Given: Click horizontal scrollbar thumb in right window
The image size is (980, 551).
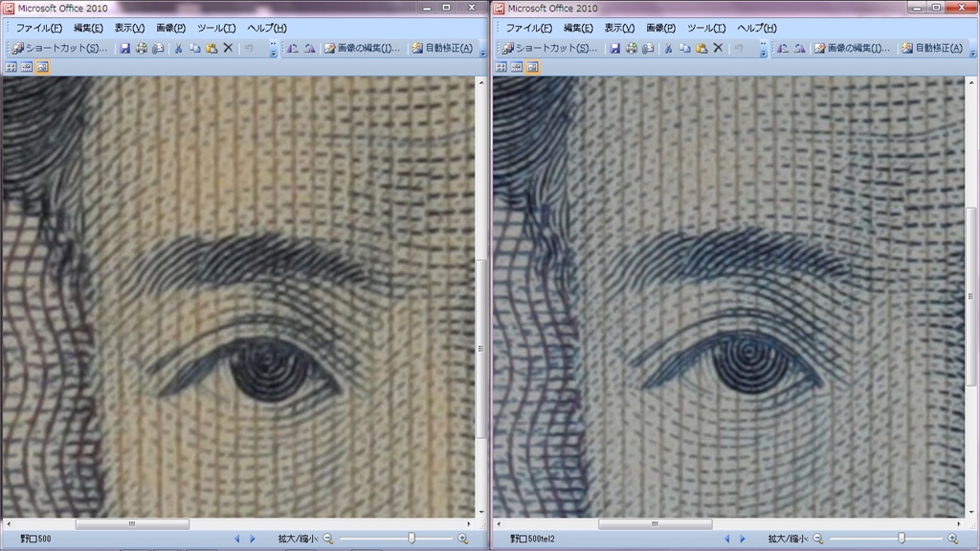Looking at the screenshot, I should point(655,524).
